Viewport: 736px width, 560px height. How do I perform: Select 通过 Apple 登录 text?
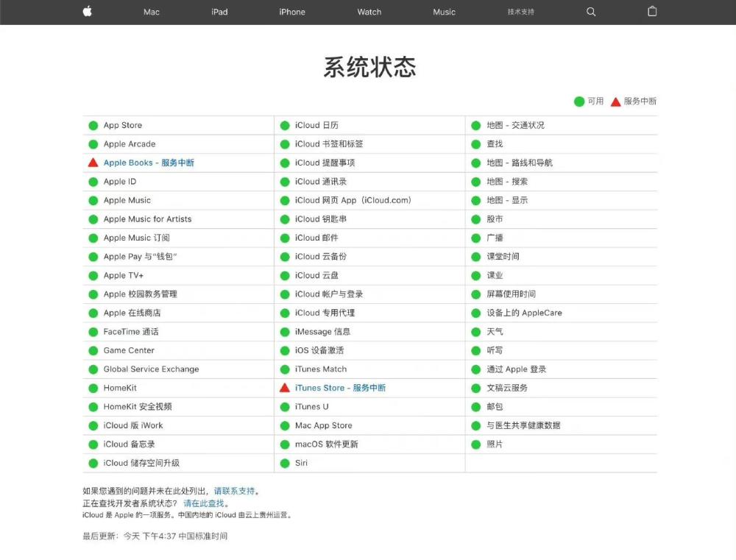point(517,369)
